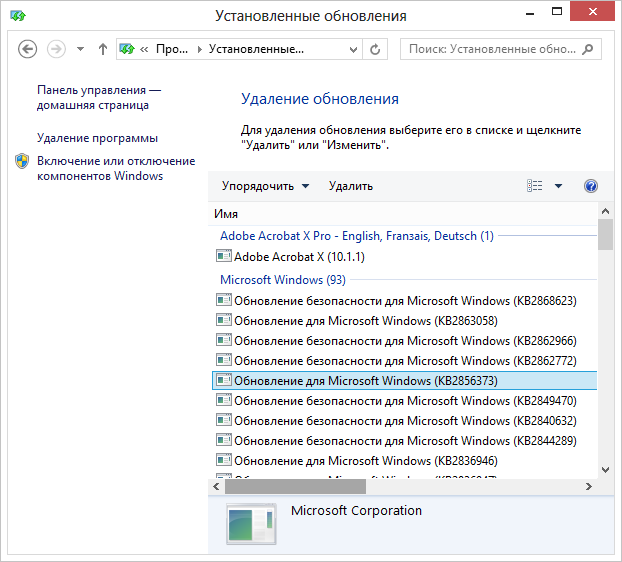Click the vertical scrollbar thumb
This screenshot has height=562, width=622.
coord(605,235)
